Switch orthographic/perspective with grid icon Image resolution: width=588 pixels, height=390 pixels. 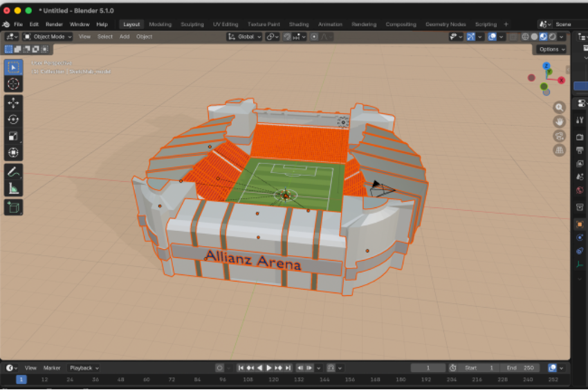(559, 150)
